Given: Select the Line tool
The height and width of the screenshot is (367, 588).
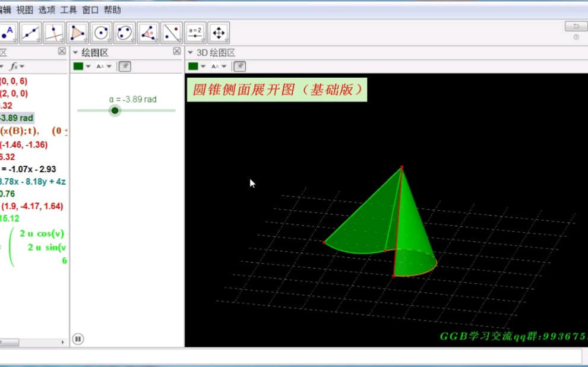Looking at the screenshot, I should 30,32.
